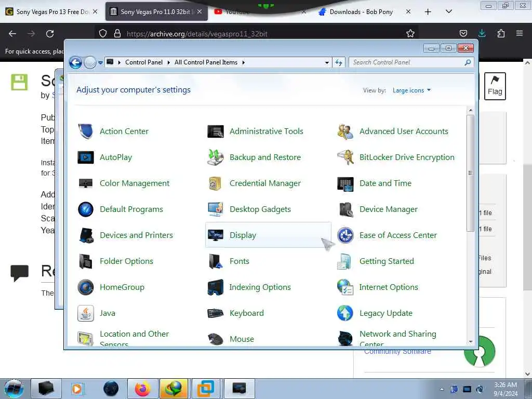Image resolution: width=532 pixels, height=399 pixels.
Task: Click the Action Center link text
Action: [124, 131]
